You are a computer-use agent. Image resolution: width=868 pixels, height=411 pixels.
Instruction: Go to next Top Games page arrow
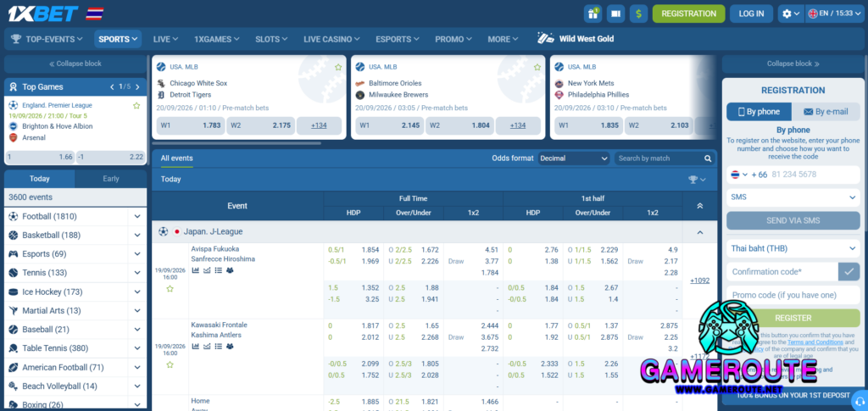137,86
